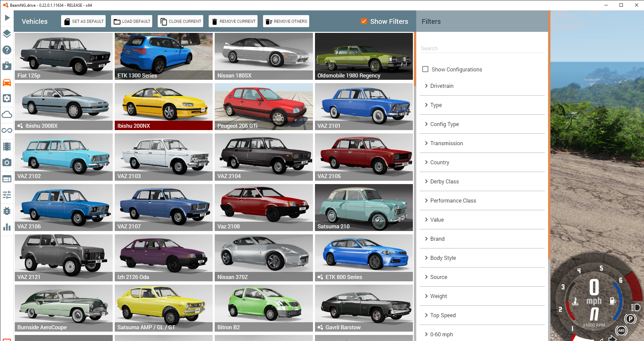644x341 pixels.
Task: Select the Satsuma 210 vehicle
Action: pos(364,208)
